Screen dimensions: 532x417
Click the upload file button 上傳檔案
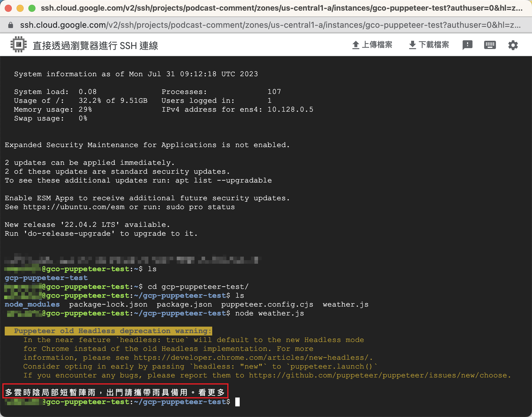pyautogui.click(x=372, y=45)
